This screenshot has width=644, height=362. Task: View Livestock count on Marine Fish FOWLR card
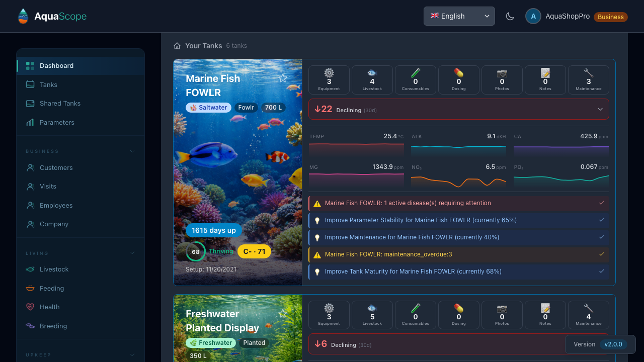(372, 79)
